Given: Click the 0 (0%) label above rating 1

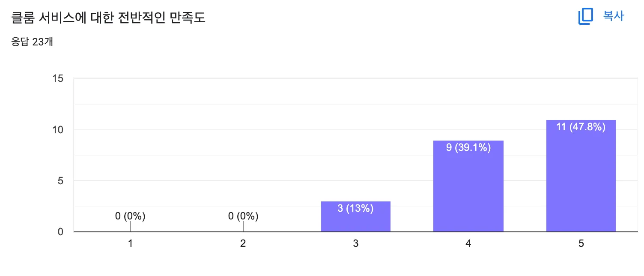Looking at the screenshot, I should click(130, 216).
